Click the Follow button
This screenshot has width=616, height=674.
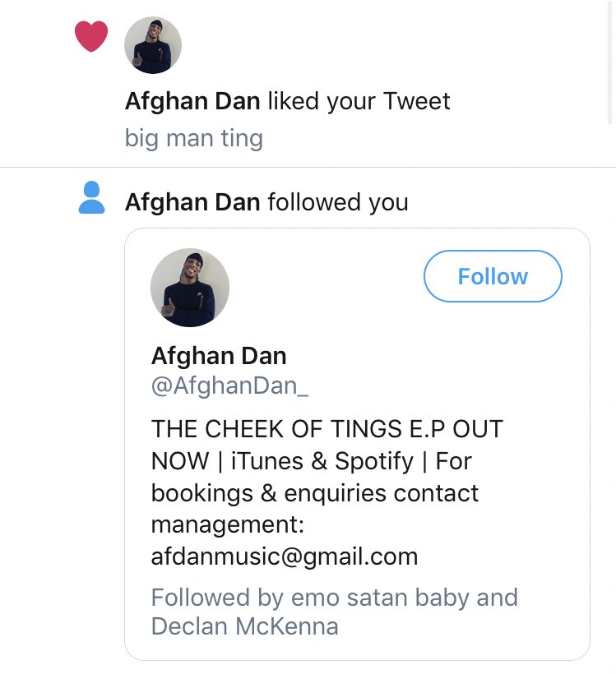pos(493,276)
